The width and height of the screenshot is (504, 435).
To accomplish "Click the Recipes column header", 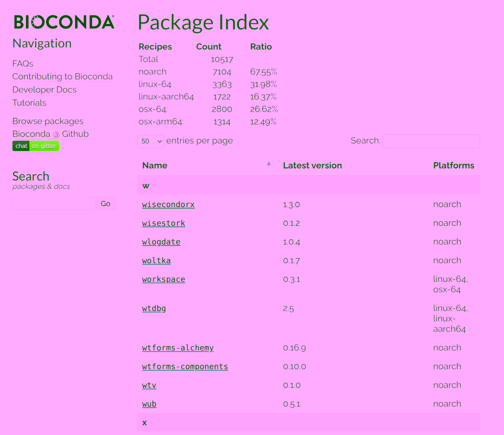I will [155, 47].
